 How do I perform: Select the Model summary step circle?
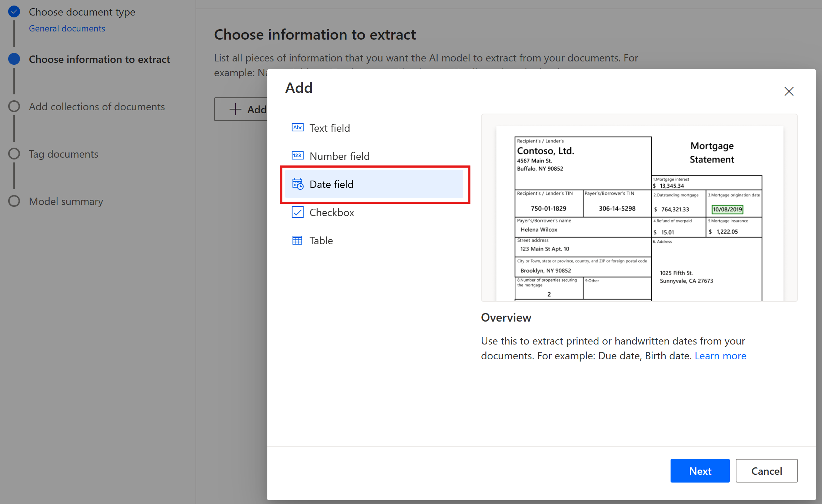pos(14,201)
